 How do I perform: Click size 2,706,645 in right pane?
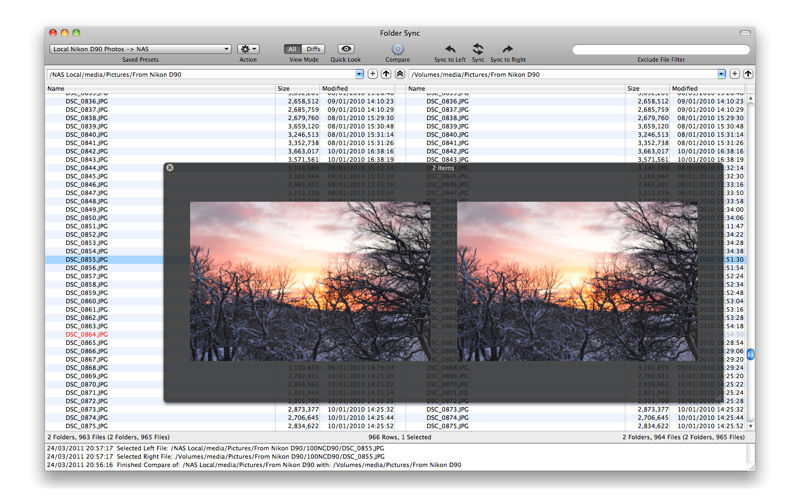tap(653, 418)
